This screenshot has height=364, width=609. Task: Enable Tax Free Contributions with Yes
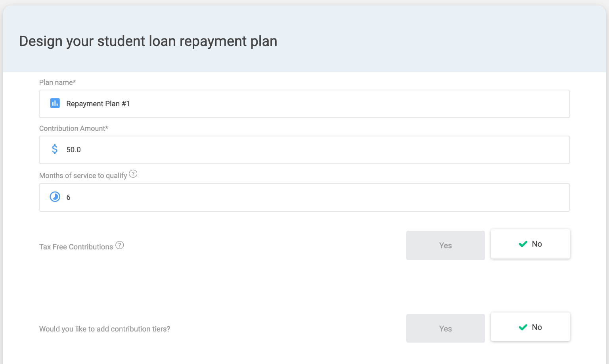(445, 245)
